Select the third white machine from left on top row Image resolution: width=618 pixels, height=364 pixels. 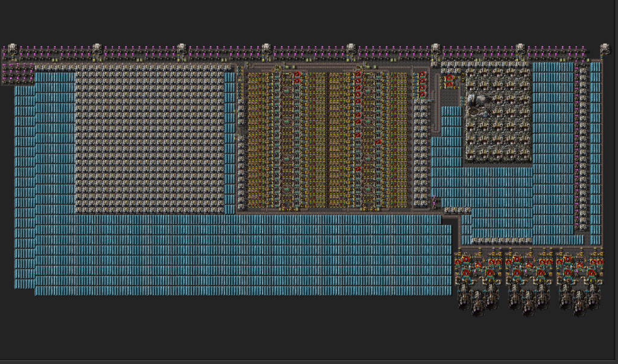tap(181, 48)
